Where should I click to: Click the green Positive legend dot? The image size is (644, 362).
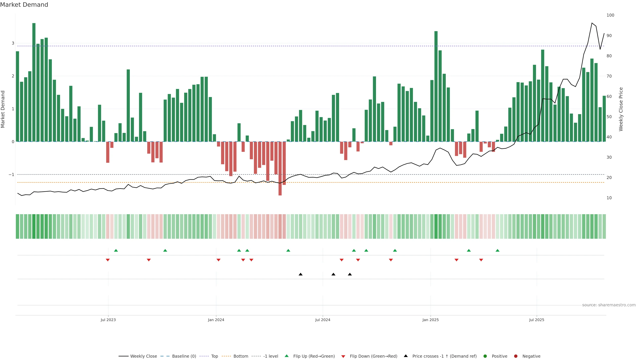pos(485,356)
